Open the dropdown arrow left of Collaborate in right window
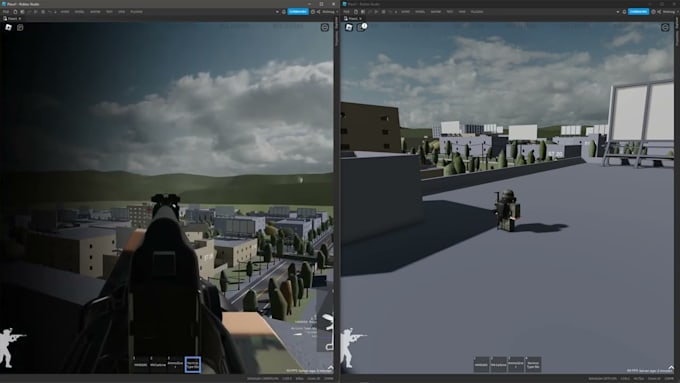The image size is (680, 383). pos(618,12)
